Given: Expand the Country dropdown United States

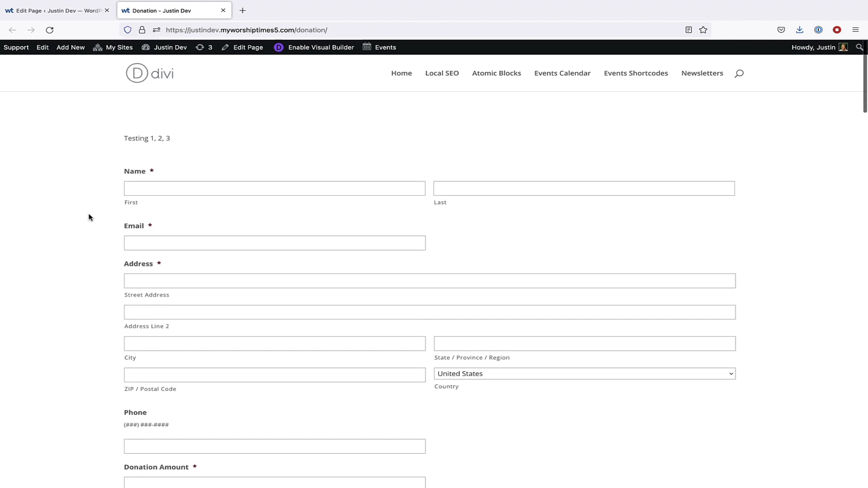Looking at the screenshot, I should coord(584,373).
